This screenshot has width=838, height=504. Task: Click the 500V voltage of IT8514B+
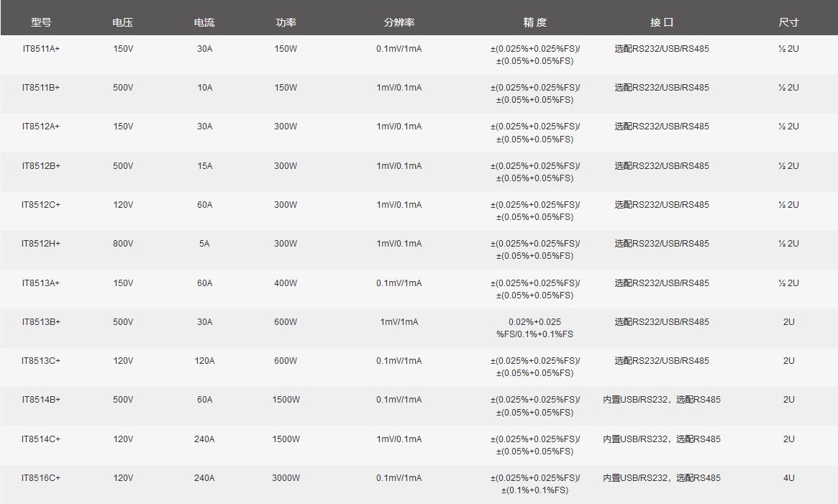coord(123,400)
